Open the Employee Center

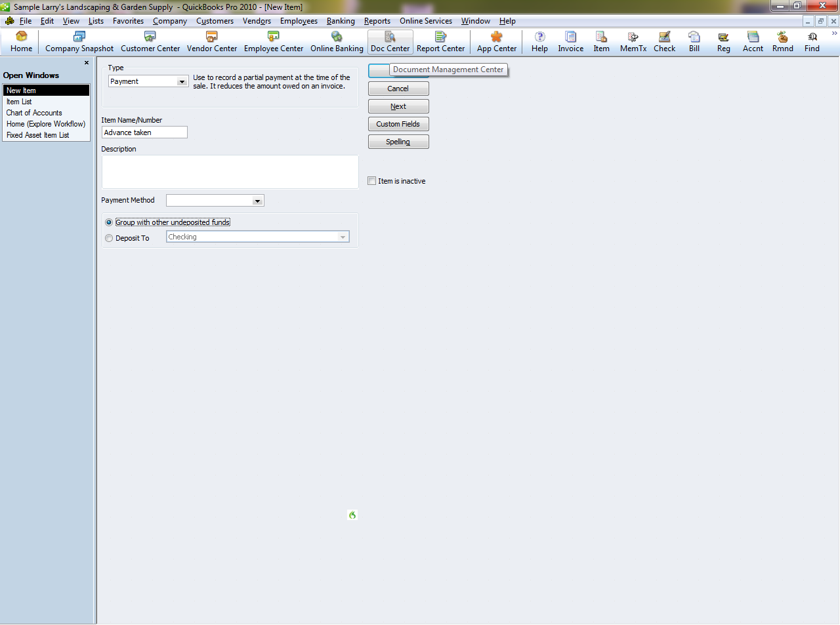(x=274, y=42)
